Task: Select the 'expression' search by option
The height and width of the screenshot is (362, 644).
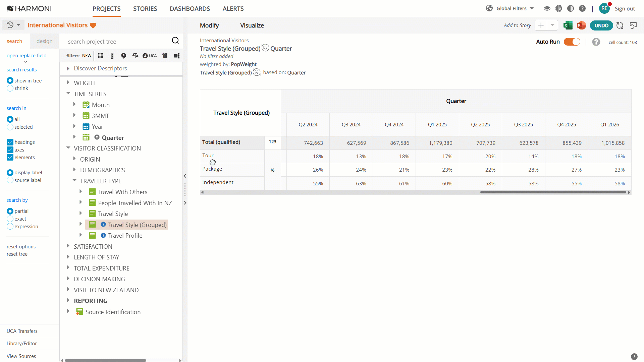Action: click(10, 227)
